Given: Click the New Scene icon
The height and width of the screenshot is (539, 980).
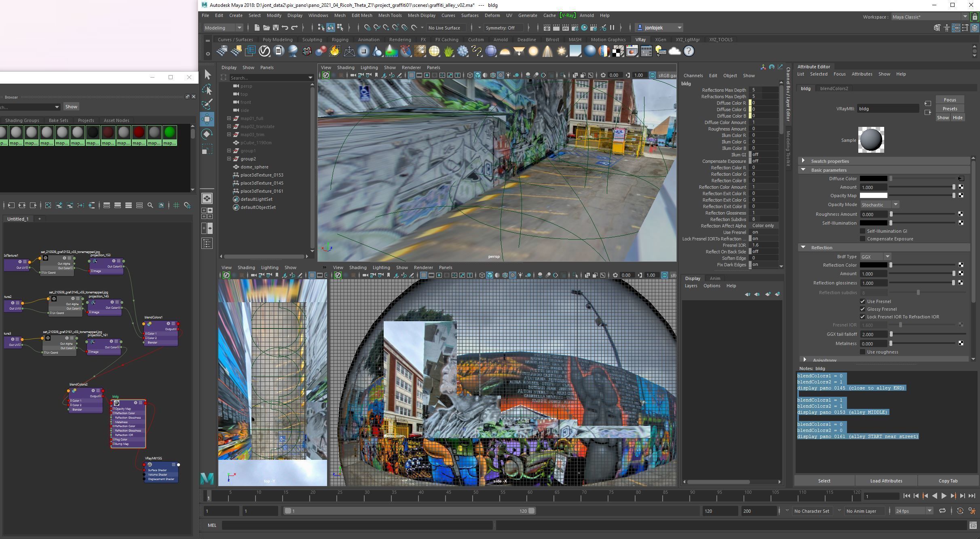Looking at the screenshot, I should [x=257, y=27].
